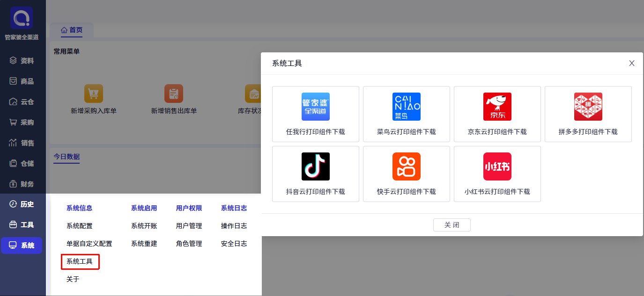644x296 pixels.
Task: Click the 库存状况 shortcut icon
Action: click(253, 94)
